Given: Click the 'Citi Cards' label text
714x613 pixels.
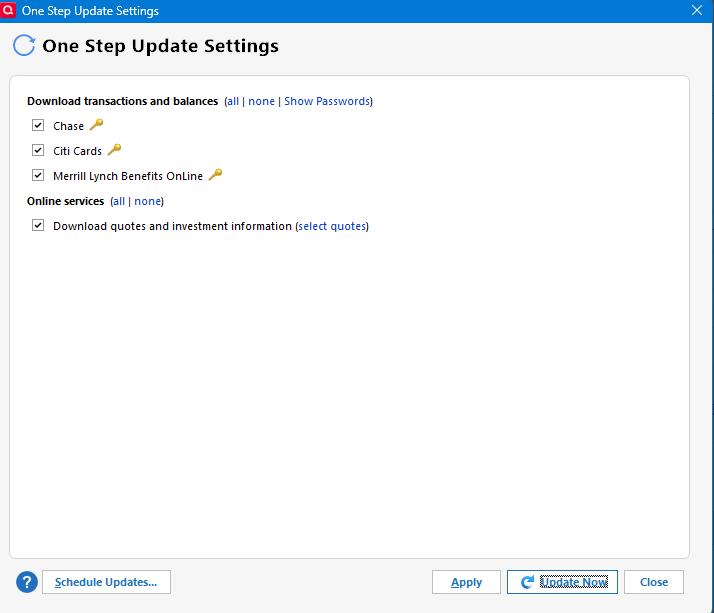Looking at the screenshot, I should [77, 151].
